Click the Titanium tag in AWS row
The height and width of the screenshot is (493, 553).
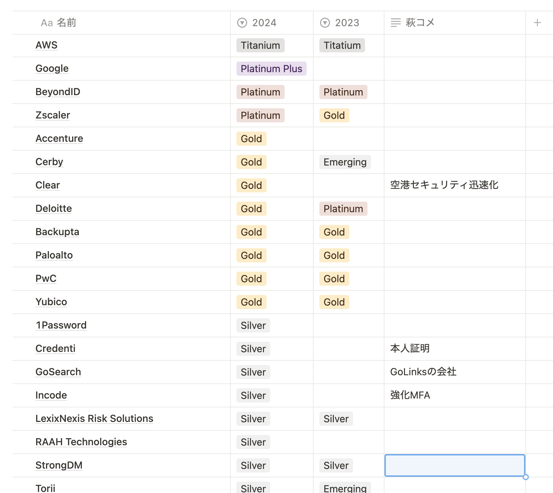[260, 45]
